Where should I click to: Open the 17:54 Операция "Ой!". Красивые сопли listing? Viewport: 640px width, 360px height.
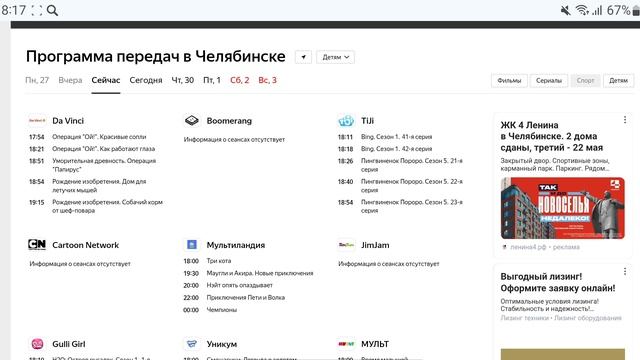click(x=88, y=137)
